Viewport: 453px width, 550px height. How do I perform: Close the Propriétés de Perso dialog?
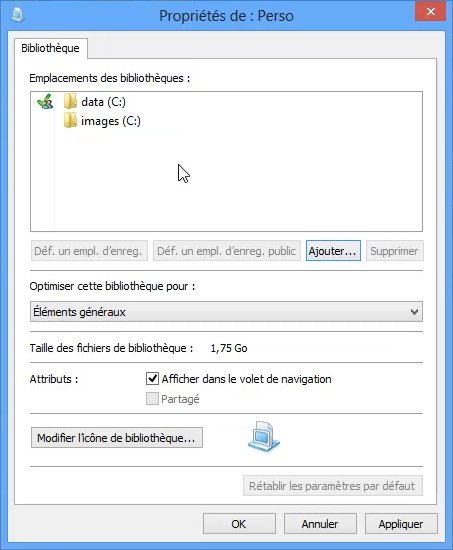[431, 12]
